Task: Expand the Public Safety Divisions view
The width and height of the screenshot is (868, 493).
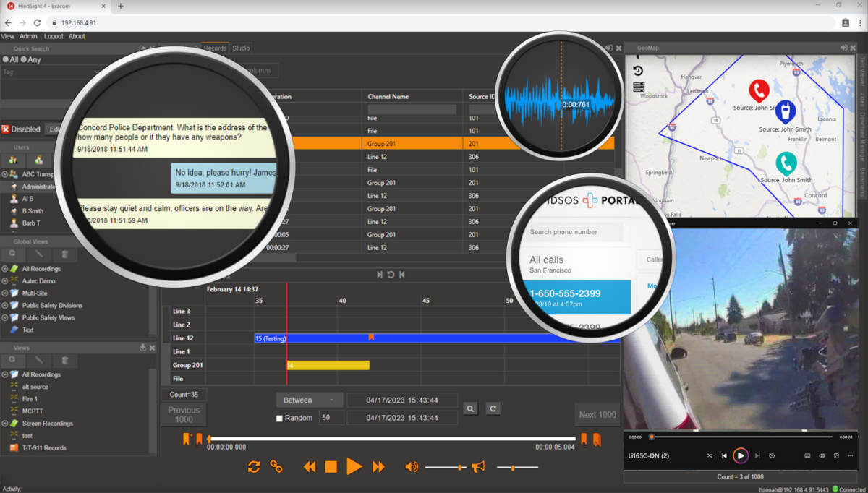Action: [6, 305]
